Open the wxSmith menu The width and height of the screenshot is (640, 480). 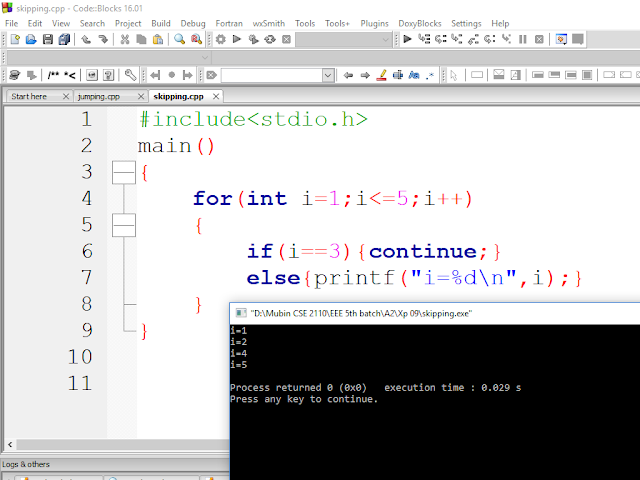tap(269, 23)
